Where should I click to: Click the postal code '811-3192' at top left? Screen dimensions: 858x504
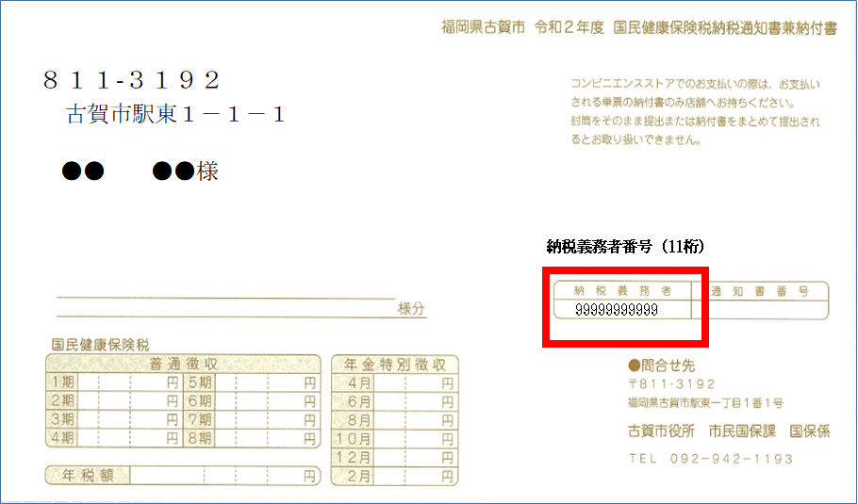point(131,80)
